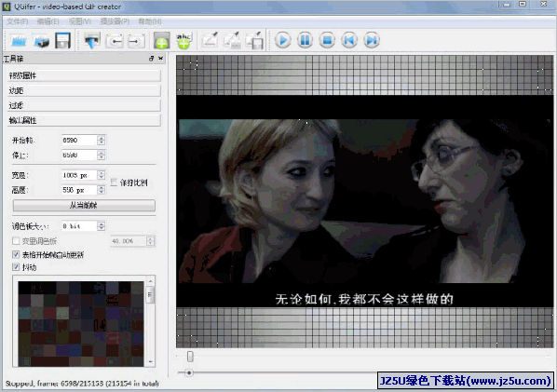Click the 40.00% stepper arrows
557x392 pixels.
pyautogui.click(x=150, y=241)
